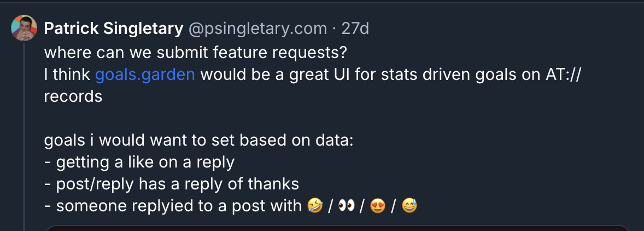Click the "post/reply has a reply of thanks" line

pyautogui.click(x=172, y=184)
